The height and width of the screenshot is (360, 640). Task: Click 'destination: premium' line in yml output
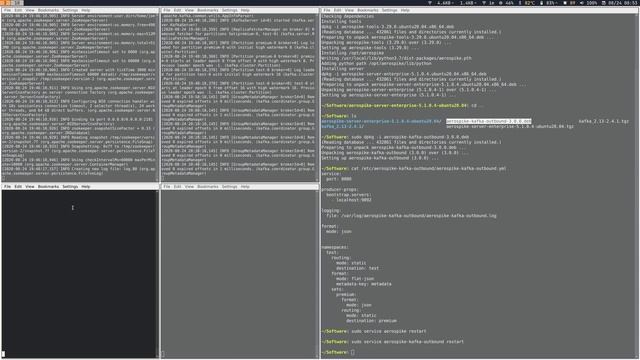(371, 321)
